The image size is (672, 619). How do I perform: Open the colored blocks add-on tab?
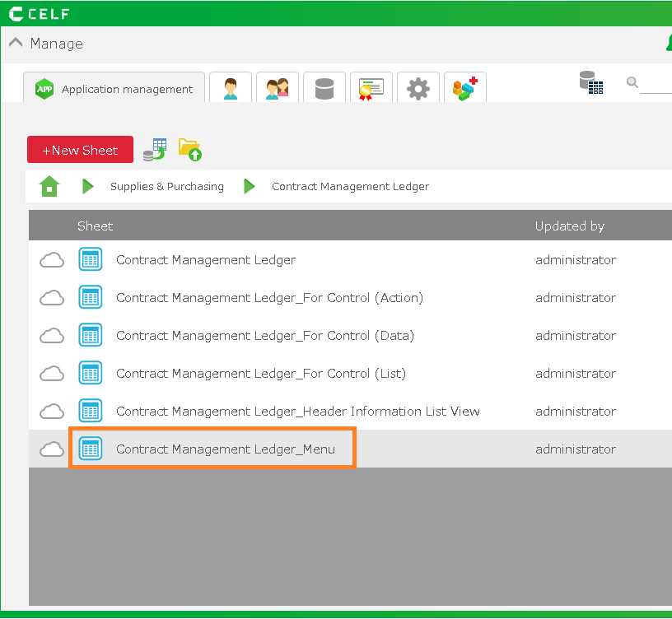(x=465, y=88)
